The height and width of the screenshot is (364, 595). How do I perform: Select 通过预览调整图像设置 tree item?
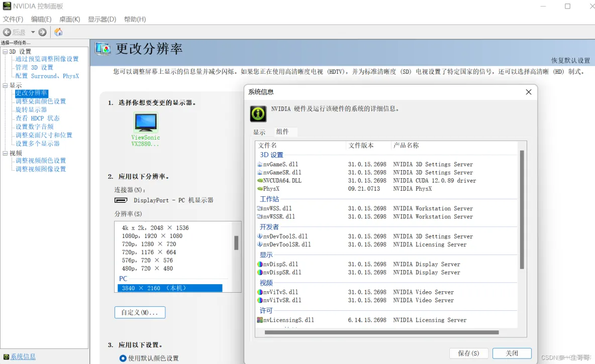[47, 59]
